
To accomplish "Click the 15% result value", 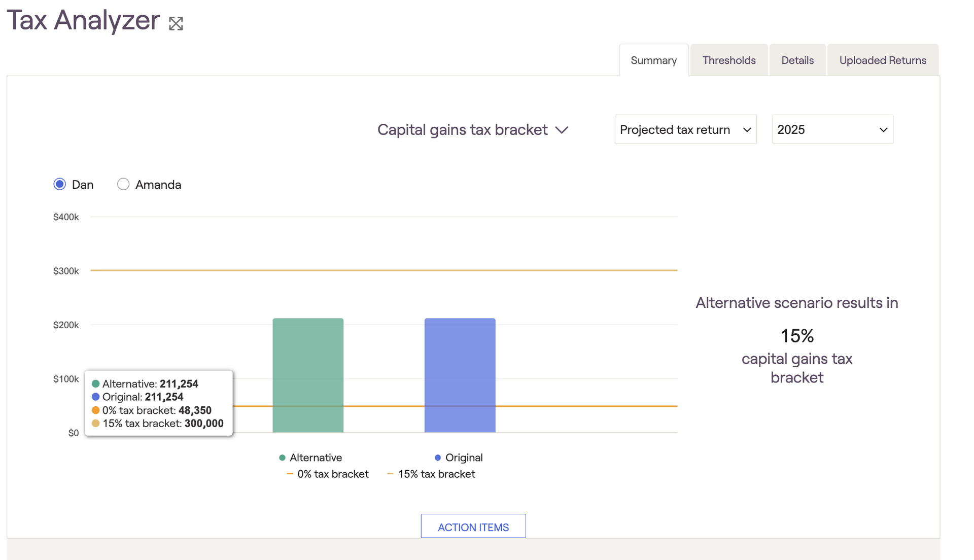I will [x=797, y=336].
